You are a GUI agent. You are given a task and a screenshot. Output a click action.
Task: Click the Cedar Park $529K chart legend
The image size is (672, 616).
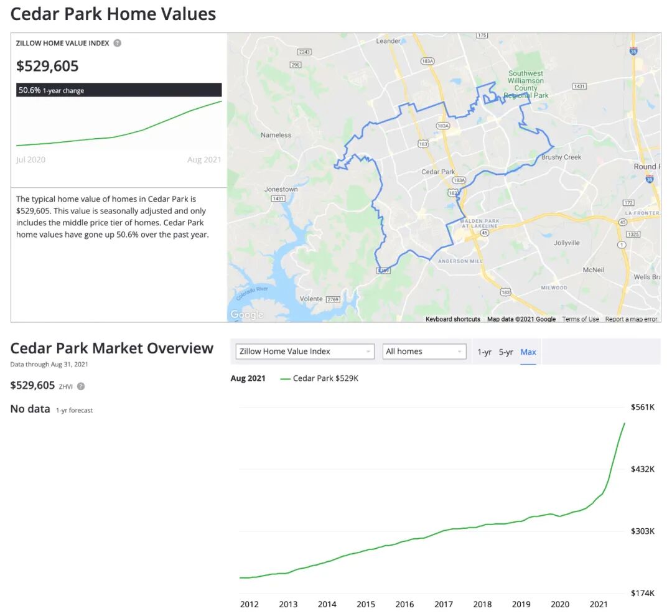click(319, 378)
